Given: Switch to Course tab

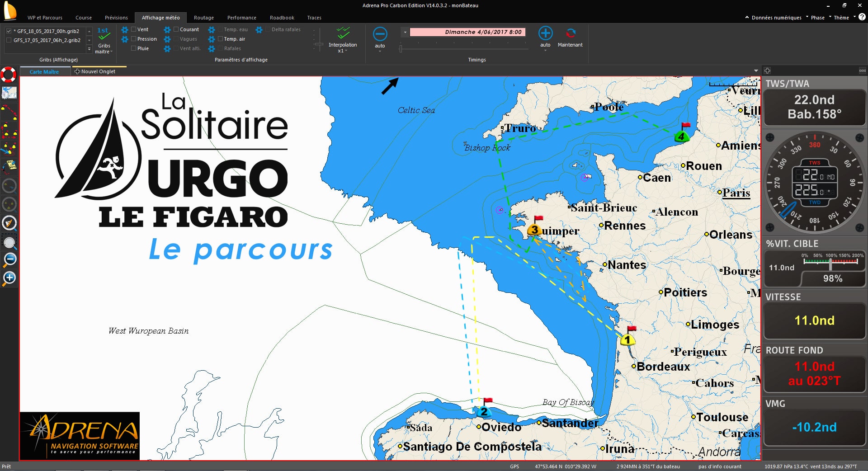Looking at the screenshot, I should click(84, 18).
